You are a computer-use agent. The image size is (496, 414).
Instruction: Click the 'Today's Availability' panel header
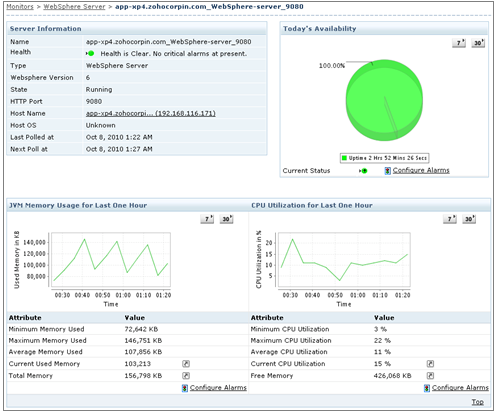coord(384,29)
